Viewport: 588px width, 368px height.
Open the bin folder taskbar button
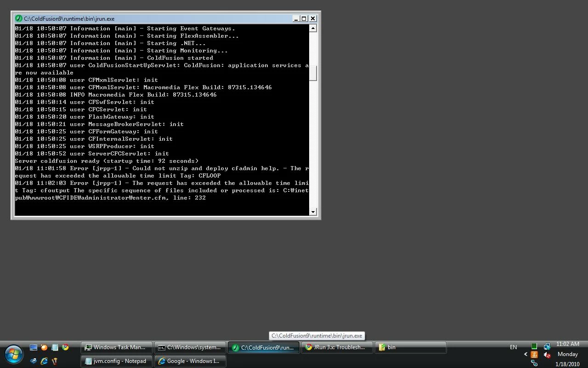point(411,347)
